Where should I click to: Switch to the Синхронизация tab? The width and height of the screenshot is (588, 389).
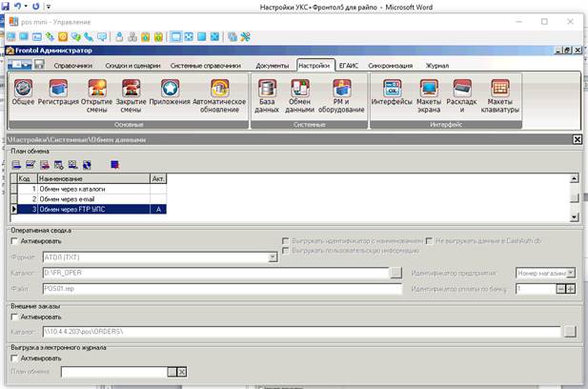391,66
